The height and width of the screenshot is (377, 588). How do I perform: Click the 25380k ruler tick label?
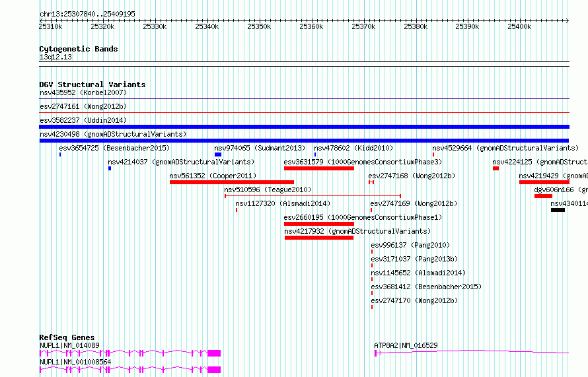point(415,26)
